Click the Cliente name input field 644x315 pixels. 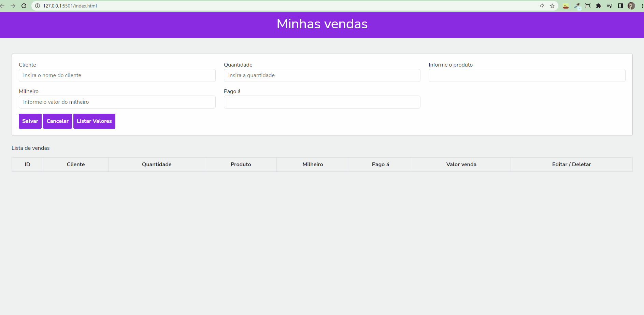(117, 75)
